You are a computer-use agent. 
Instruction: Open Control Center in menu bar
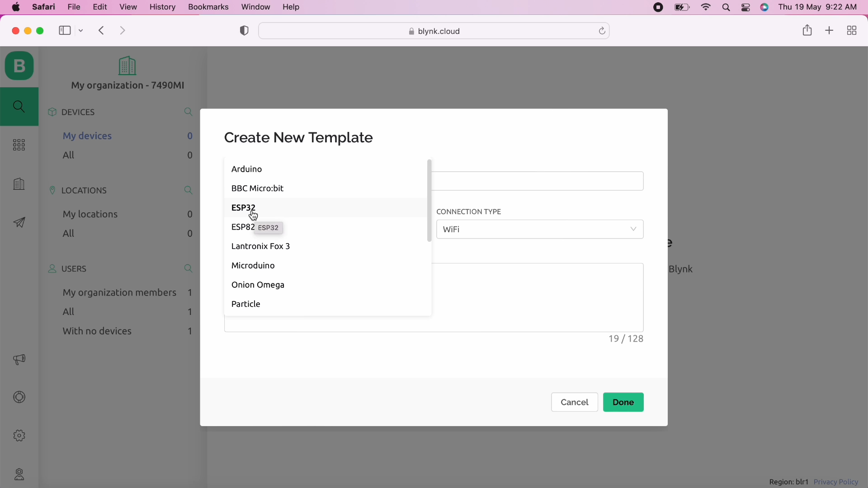(746, 8)
